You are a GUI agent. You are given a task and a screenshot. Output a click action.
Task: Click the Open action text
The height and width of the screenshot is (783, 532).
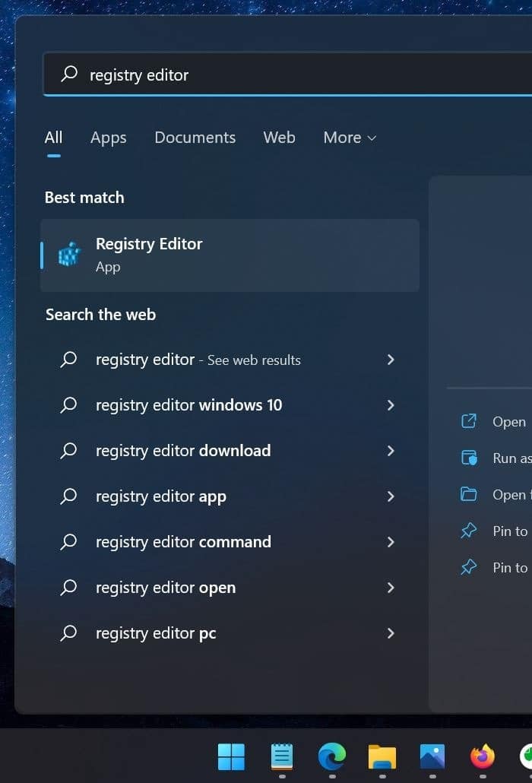click(509, 422)
